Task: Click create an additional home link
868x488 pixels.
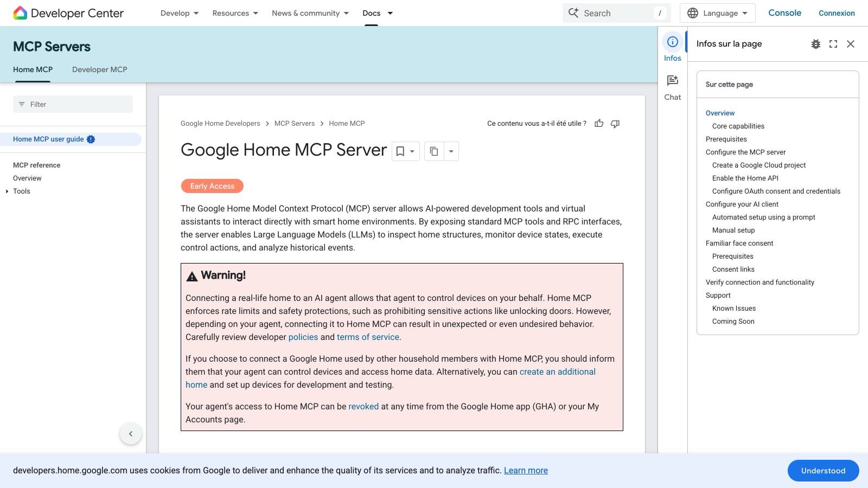Action: [x=558, y=372]
